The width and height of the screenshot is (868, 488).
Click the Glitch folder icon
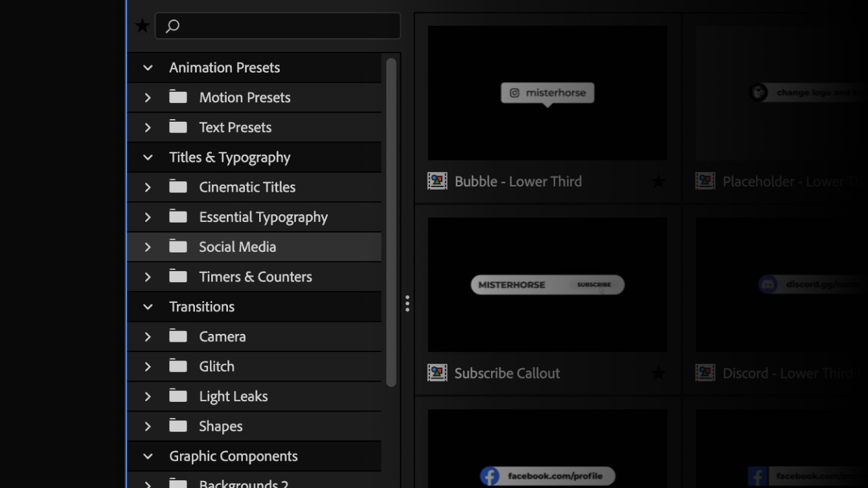[x=177, y=366]
